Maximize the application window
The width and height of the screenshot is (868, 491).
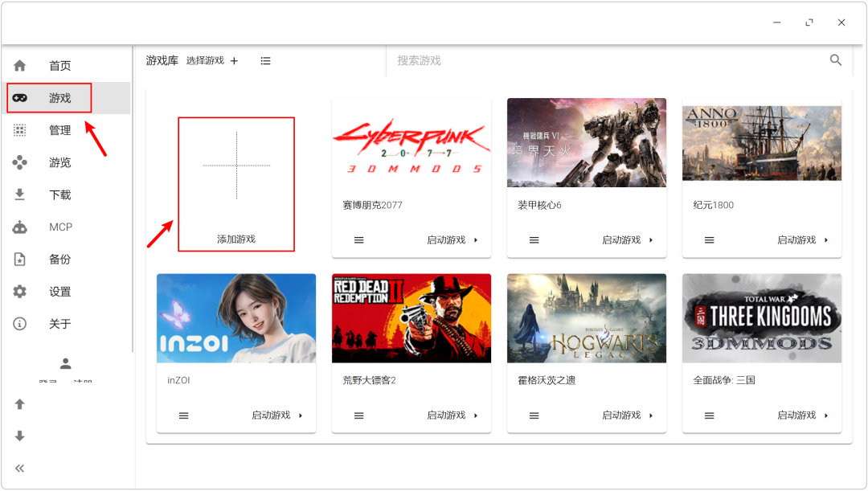[809, 23]
